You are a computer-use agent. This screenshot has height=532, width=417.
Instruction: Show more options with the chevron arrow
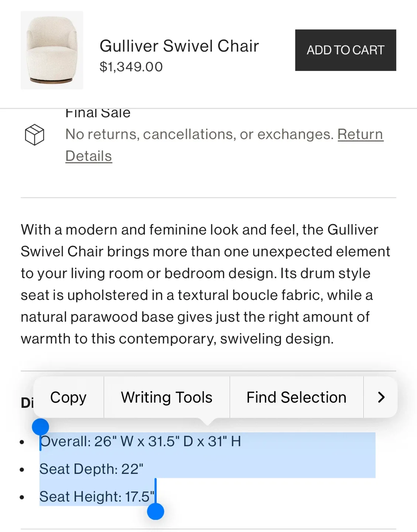pos(381,398)
